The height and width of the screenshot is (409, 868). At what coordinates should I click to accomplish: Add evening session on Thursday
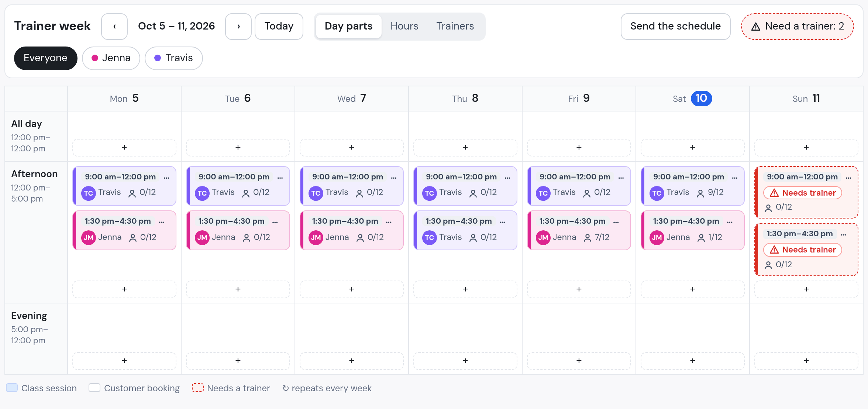465,361
